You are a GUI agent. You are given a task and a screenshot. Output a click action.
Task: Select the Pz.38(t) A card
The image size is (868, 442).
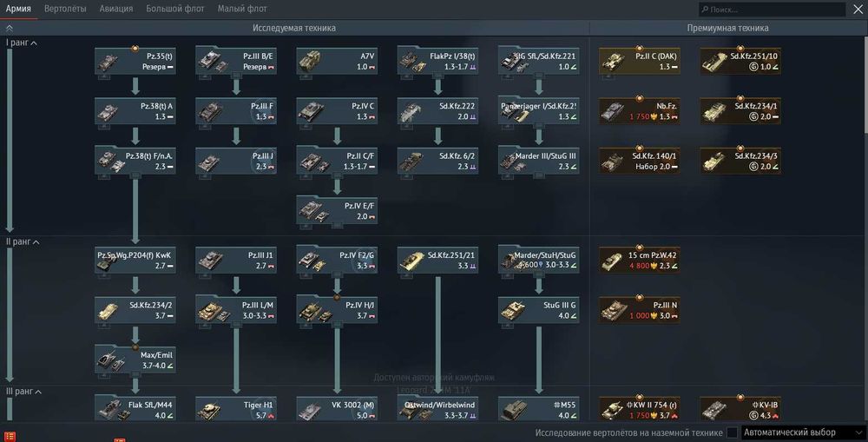135,111
